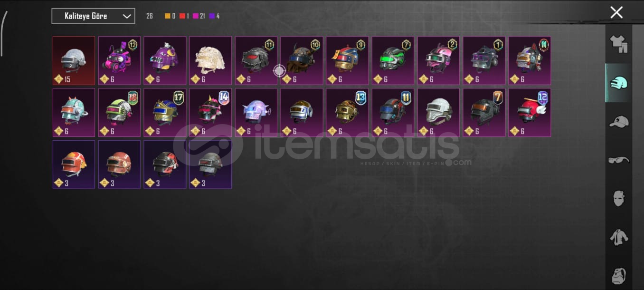Screen dimensions: 644x290
Task: Close the inventory with the X icon
Action: pyautogui.click(x=616, y=12)
